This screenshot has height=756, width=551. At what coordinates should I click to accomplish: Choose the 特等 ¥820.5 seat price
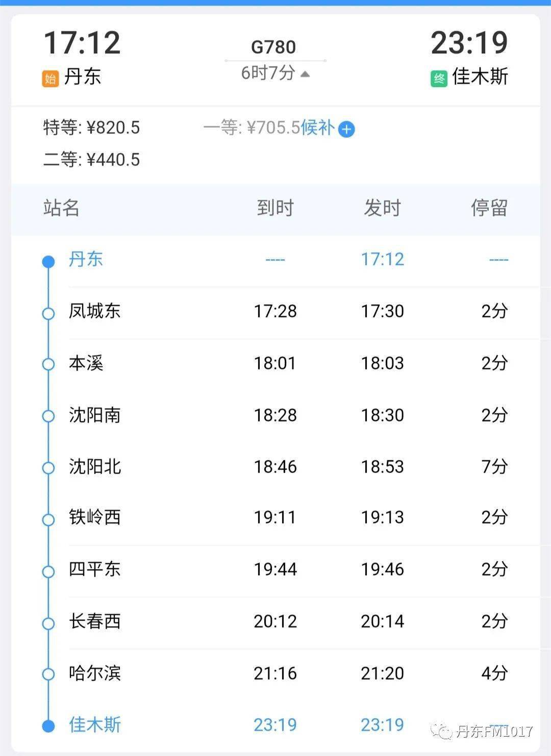pyautogui.click(x=92, y=128)
